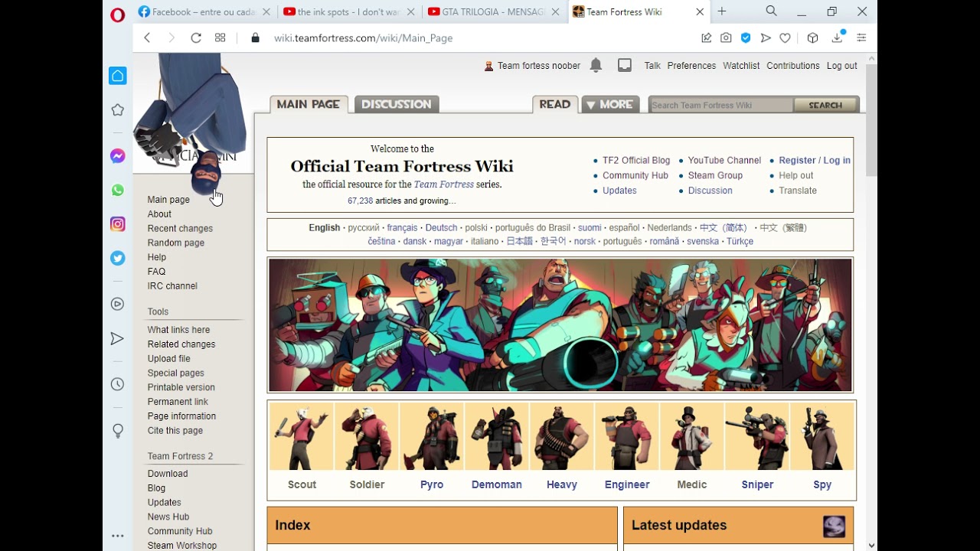Open the My Flow arrow icon in sidebar

coord(117,338)
